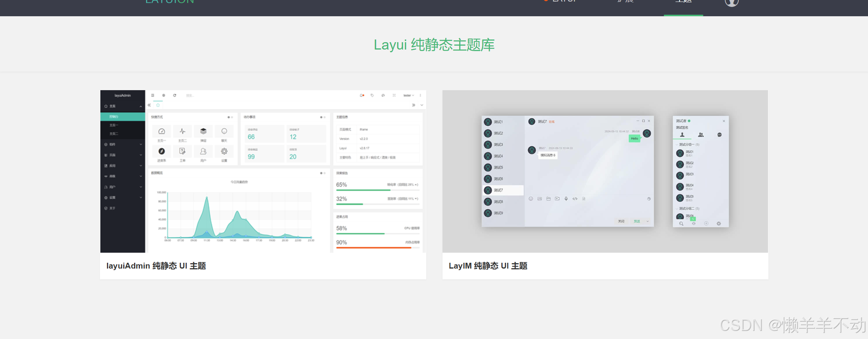The width and height of the screenshot is (868, 339).
Task: Open the layuiAdmin dashboard theme preview image
Action: pos(263,171)
